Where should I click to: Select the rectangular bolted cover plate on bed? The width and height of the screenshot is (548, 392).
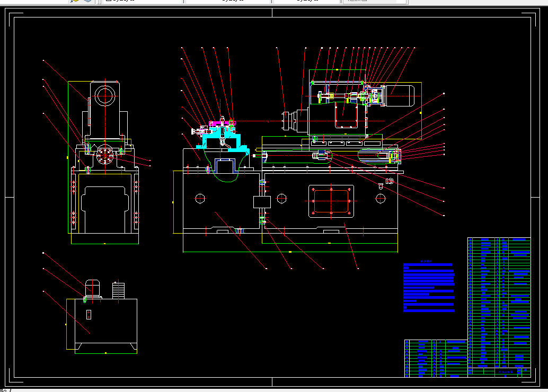coord(331,201)
